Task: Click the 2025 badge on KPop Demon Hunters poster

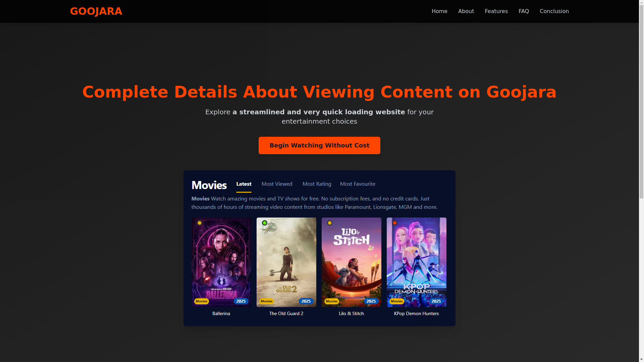Action: tap(436, 301)
